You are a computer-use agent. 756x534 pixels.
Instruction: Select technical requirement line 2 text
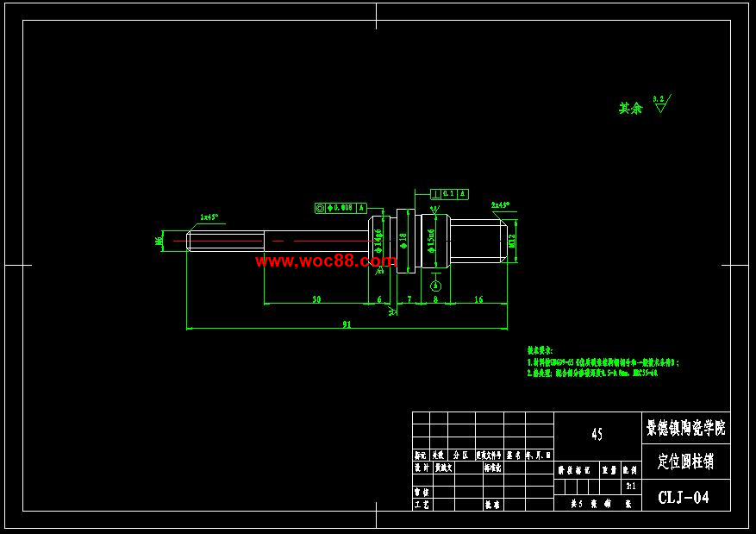(x=592, y=373)
